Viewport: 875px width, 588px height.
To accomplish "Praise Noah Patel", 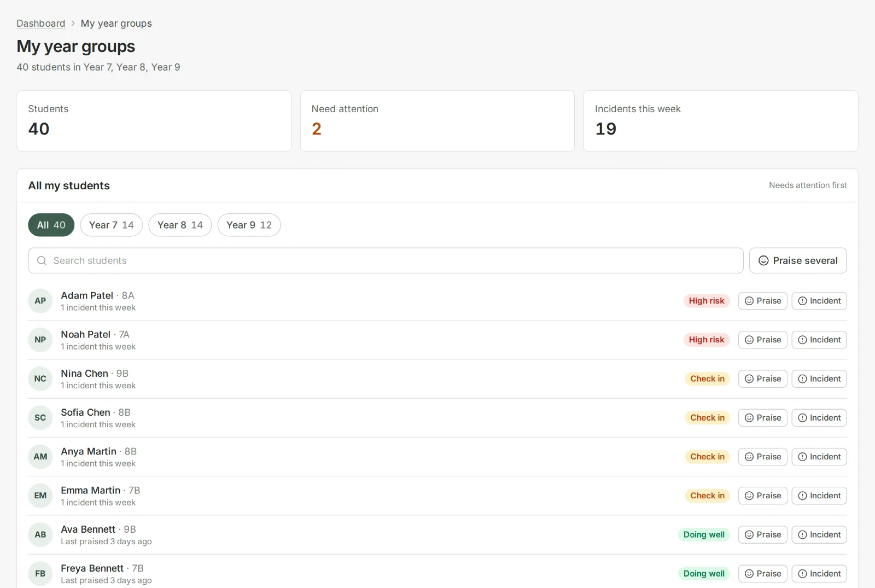I will [762, 340].
